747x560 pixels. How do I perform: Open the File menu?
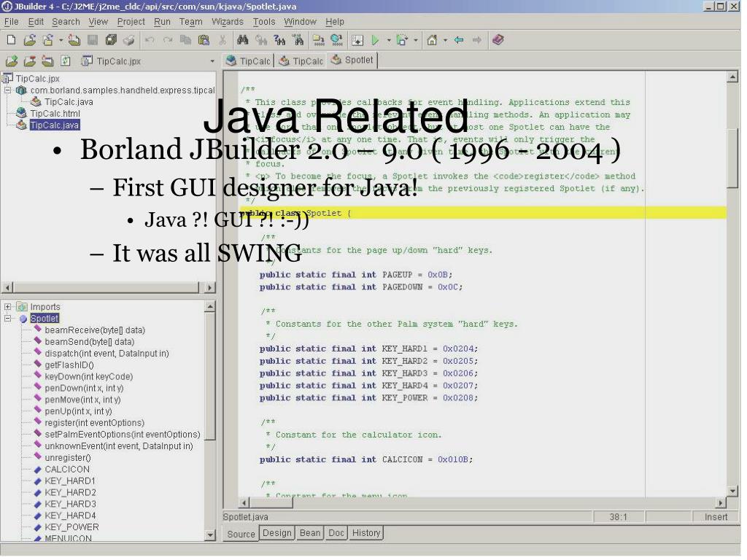(11, 22)
